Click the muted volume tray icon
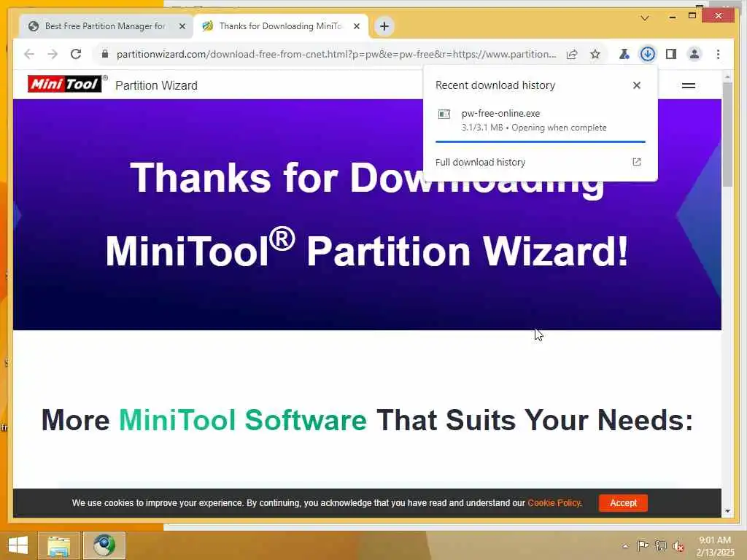Screen dimensions: 747x560 click(x=678, y=546)
